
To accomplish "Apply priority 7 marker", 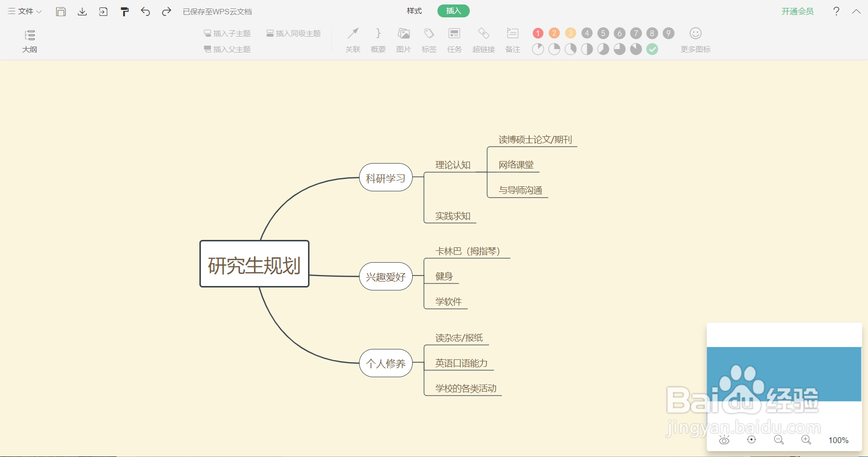I will (636, 33).
